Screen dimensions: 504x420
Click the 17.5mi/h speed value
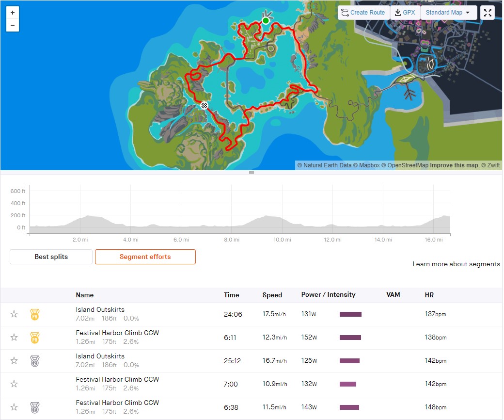(274, 314)
